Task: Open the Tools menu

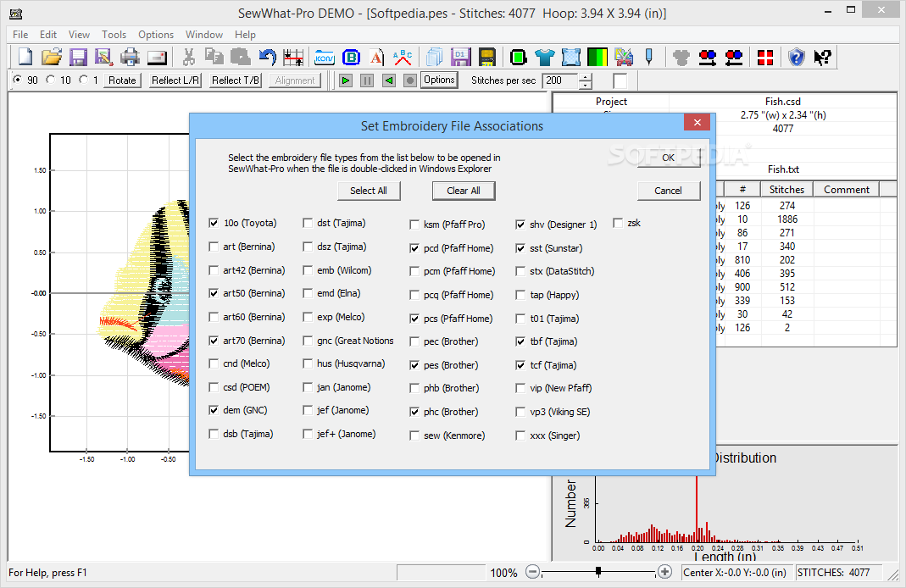Action: [114, 35]
